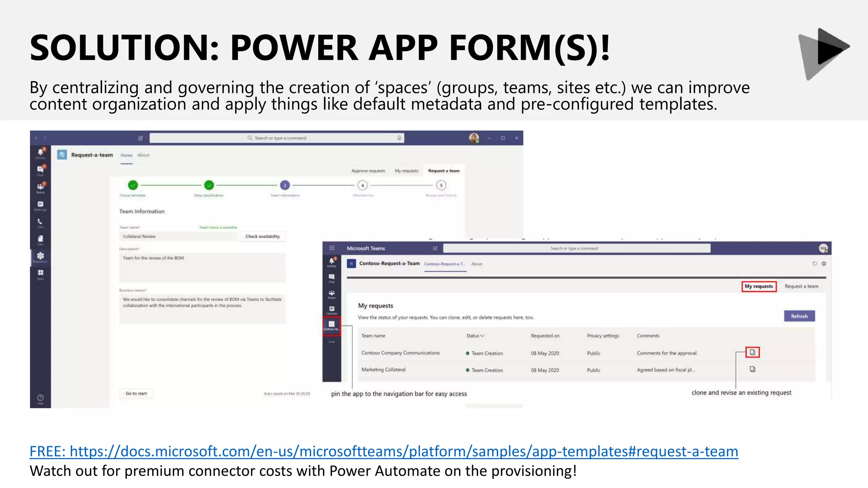This screenshot has width=868, height=488.
Task: Open Calls phone icon in Request-a-team sidebar
Action: (x=40, y=222)
